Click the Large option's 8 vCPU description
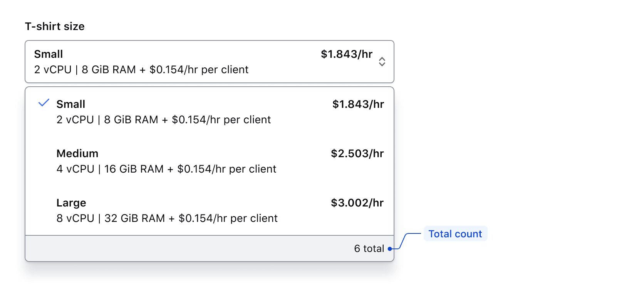The image size is (644, 292). (167, 218)
